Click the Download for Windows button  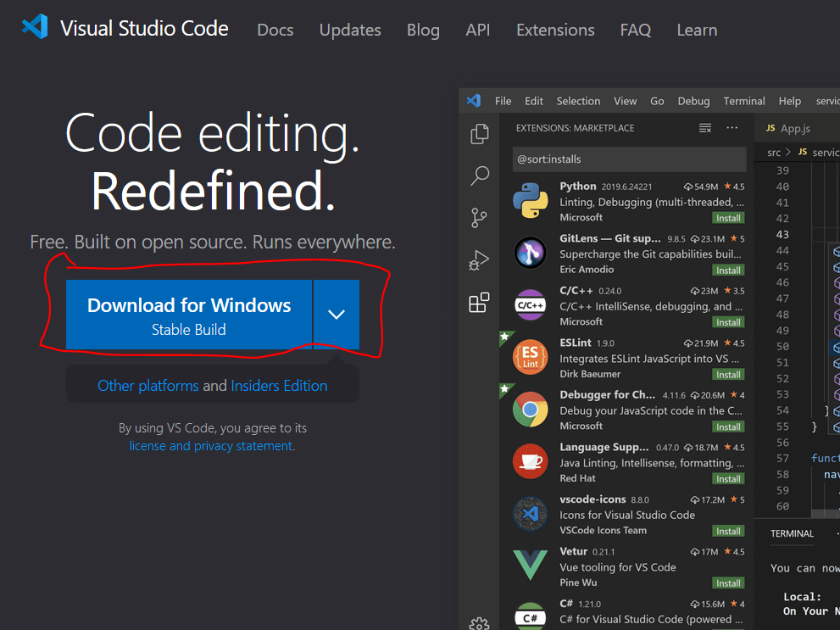tap(188, 313)
